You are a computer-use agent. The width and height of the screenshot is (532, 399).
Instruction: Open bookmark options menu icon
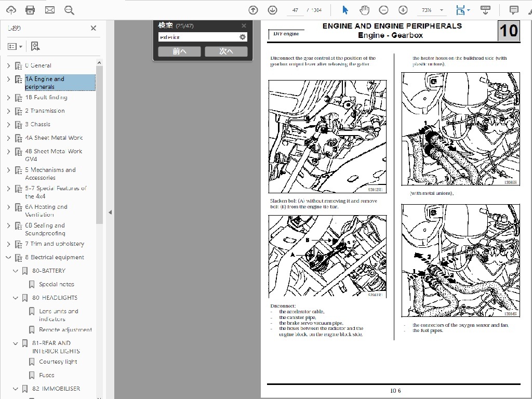click(15, 46)
